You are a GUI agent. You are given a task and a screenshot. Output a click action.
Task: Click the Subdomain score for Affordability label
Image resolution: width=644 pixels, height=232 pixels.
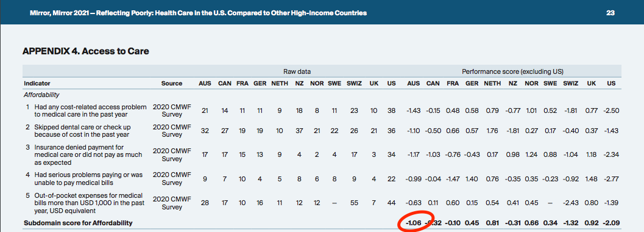tap(78, 223)
